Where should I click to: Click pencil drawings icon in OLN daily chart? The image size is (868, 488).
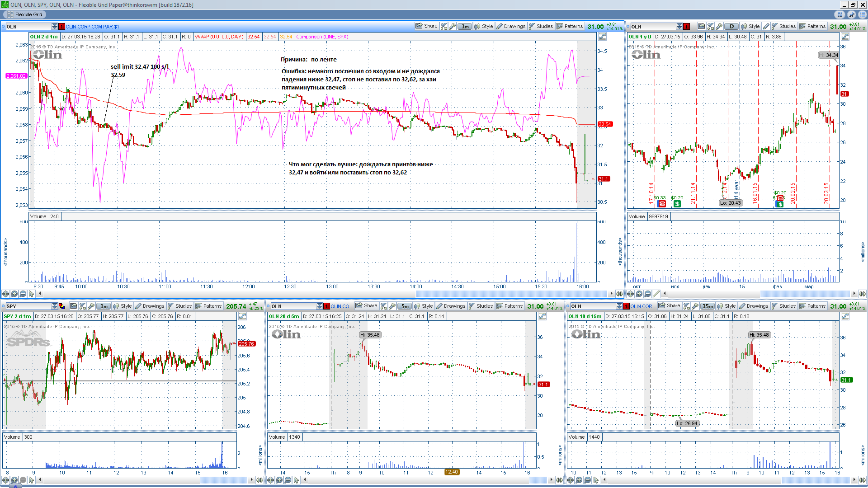[x=766, y=26]
